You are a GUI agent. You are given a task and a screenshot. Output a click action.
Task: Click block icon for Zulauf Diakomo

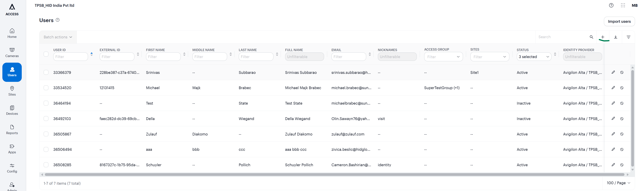(x=622, y=134)
